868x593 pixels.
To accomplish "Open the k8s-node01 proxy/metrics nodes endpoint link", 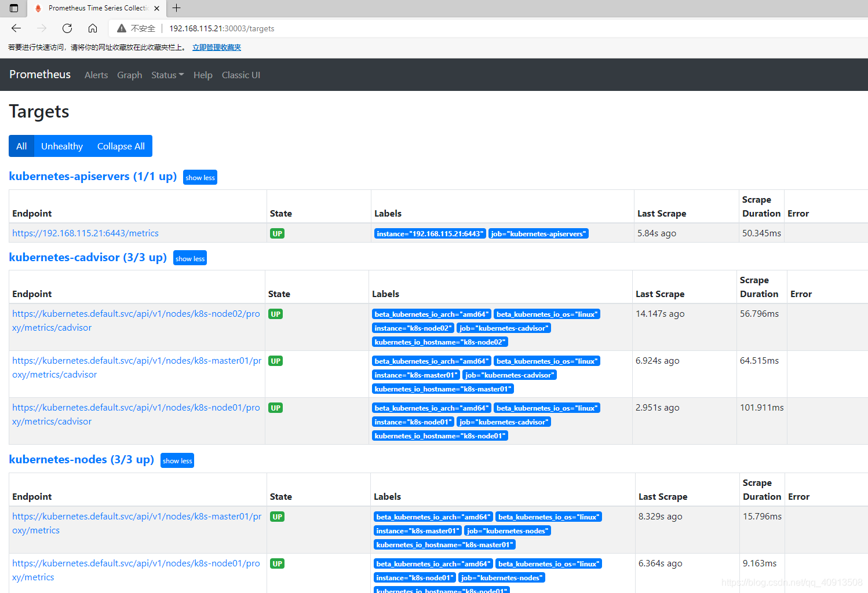I will tap(136, 570).
